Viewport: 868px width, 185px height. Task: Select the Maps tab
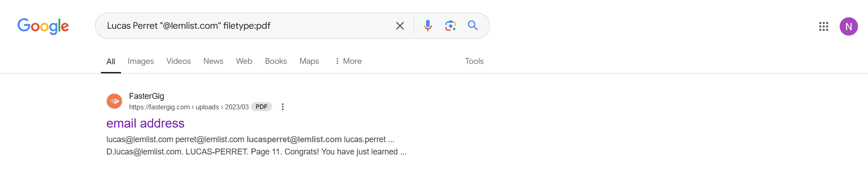[309, 61]
